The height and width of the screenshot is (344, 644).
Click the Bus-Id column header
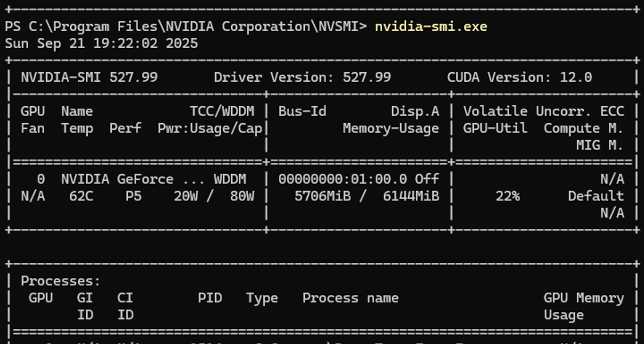click(302, 111)
